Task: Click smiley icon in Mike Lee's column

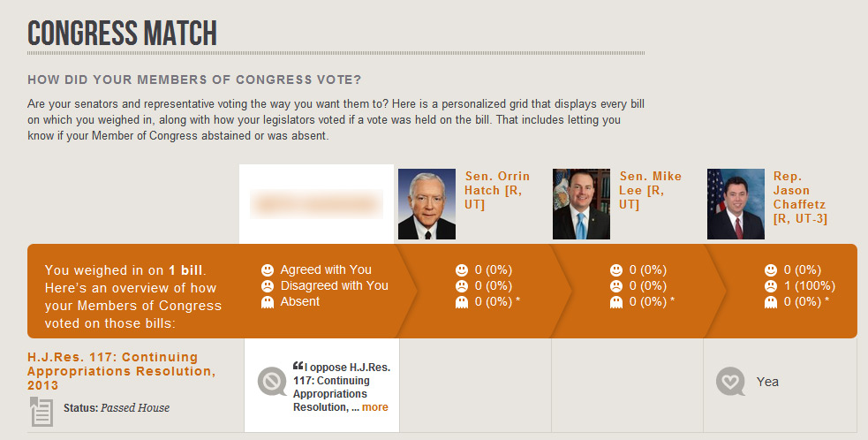Action: coord(616,269)
